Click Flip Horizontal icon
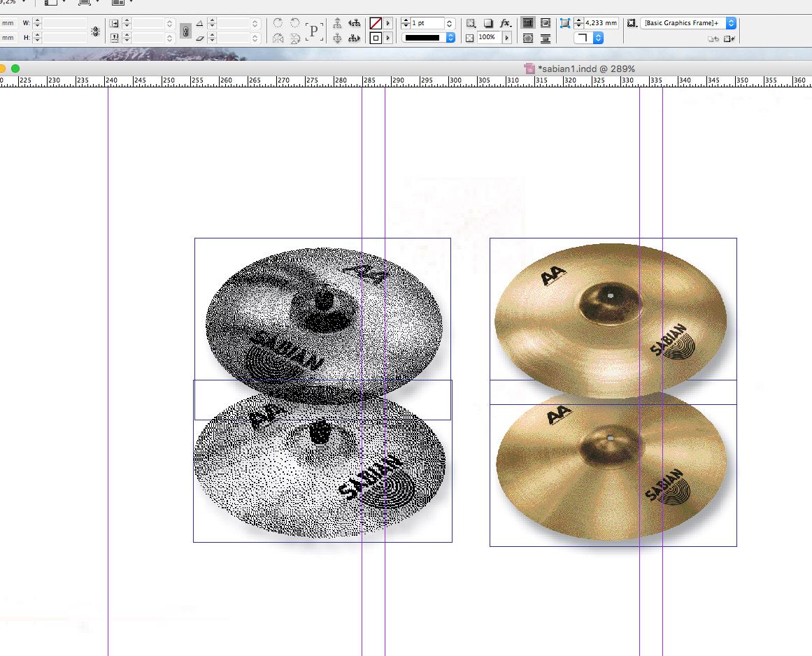The width and height of the screenshot is (812, 656). [278, 38]
